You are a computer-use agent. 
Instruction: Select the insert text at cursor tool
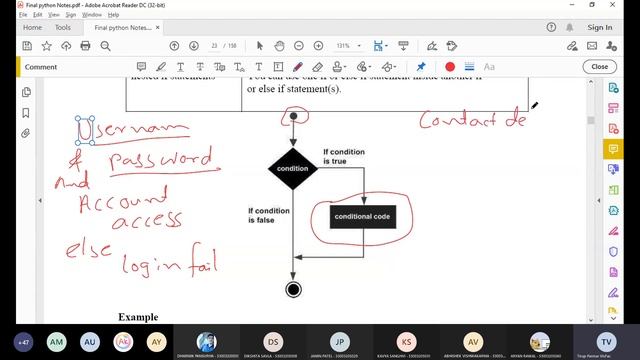click(239, 67)
